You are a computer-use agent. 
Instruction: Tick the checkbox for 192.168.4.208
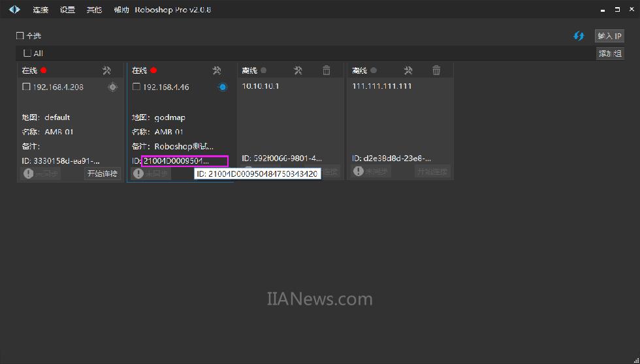(x=27, y=87)
